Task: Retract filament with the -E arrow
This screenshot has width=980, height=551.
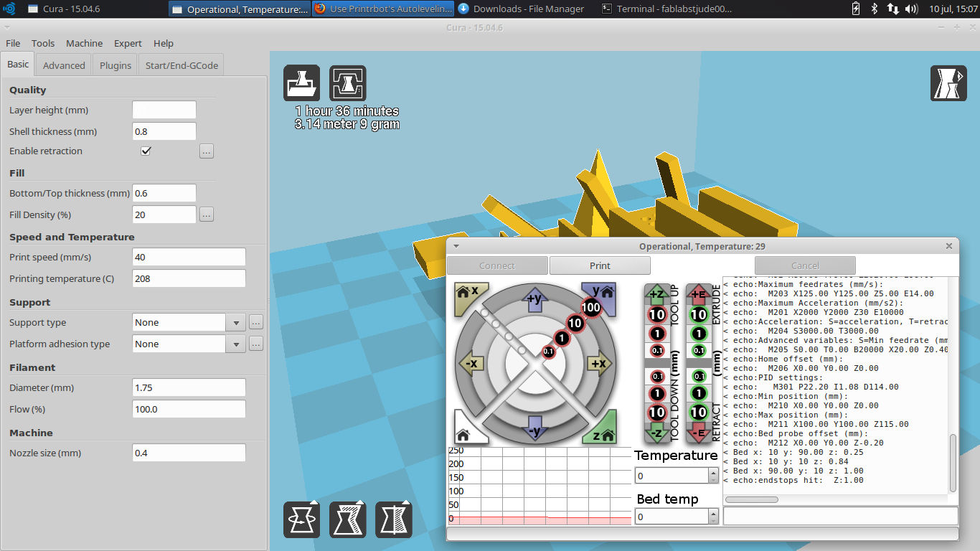Action: (698, 433)
